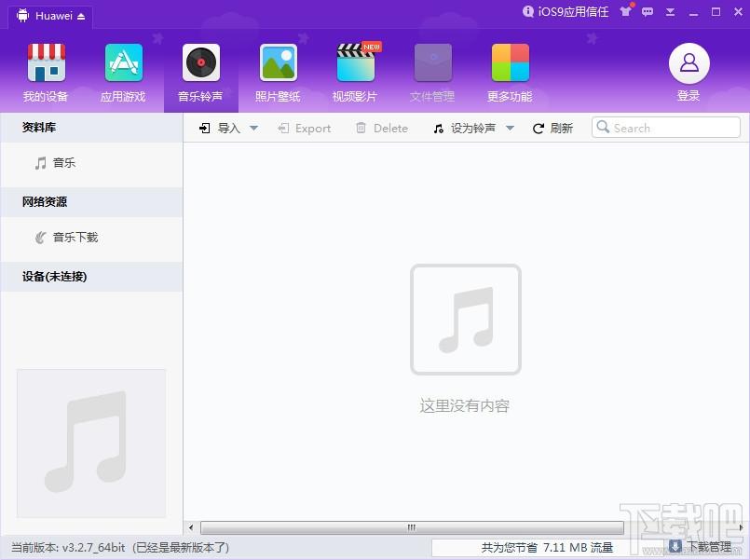The image size is (750, 560).
Task: Click the Huawei device tab
Action: tap(50, 16)
